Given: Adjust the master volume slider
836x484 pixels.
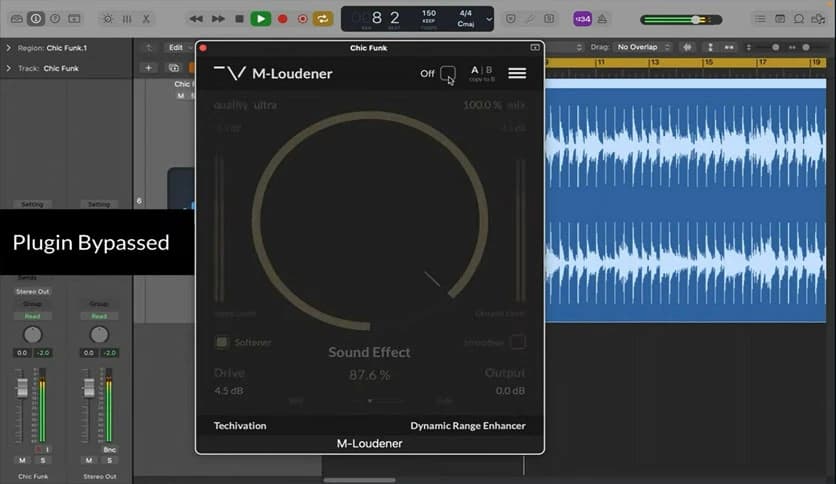Looking at the screenshot, I should point(681,20).
